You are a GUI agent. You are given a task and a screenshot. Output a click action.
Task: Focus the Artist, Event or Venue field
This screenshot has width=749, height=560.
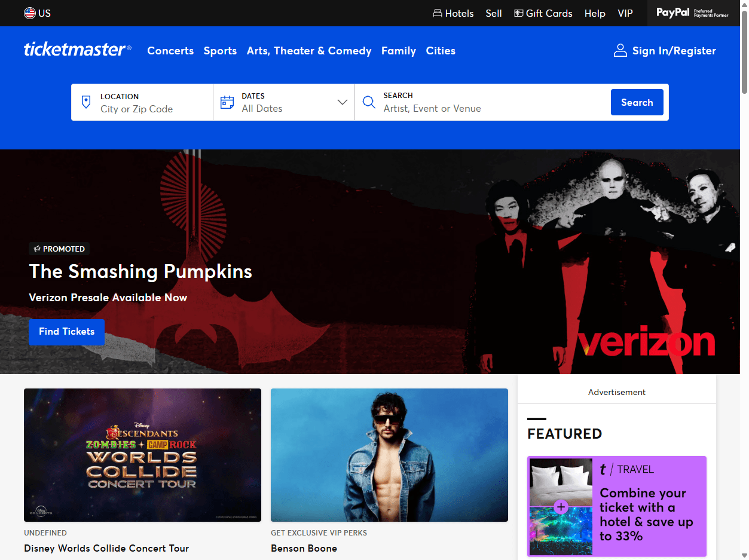483,102
